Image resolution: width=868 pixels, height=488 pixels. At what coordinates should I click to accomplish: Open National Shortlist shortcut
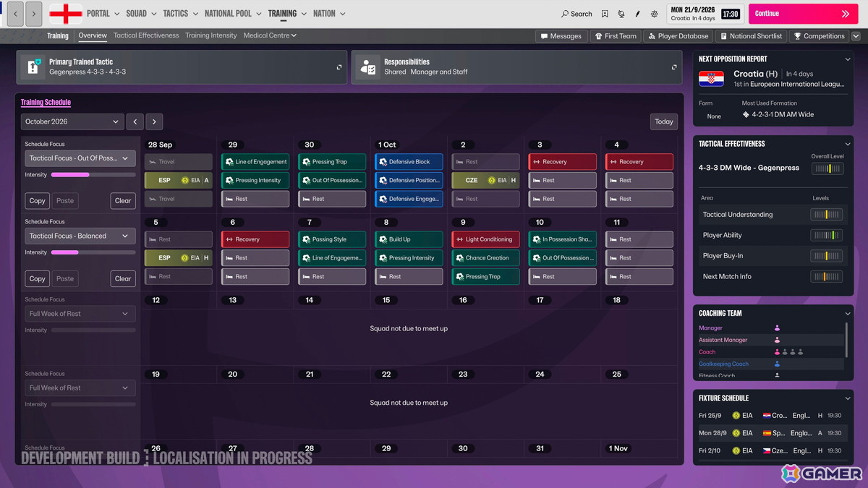tap(750, 35)
